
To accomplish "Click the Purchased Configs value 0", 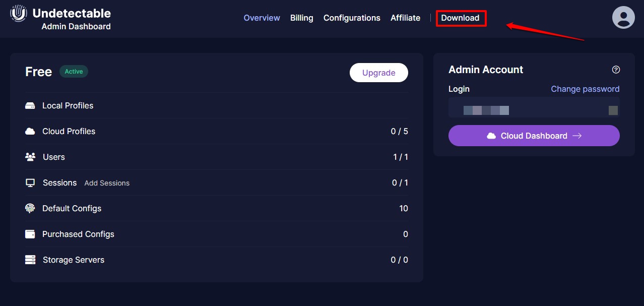I will coord(406,234).
